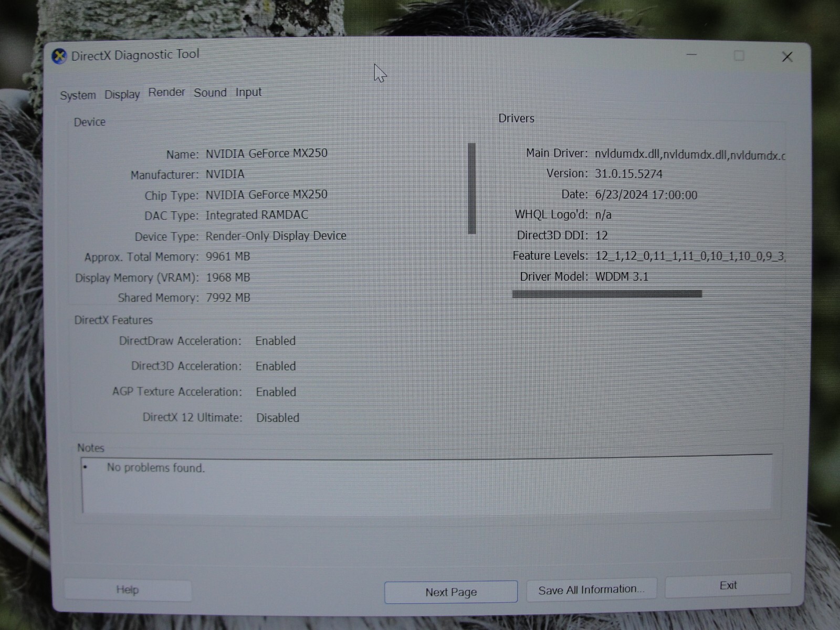
Task: Click the 9961 MB total memory value
Action: pos(228,256)
